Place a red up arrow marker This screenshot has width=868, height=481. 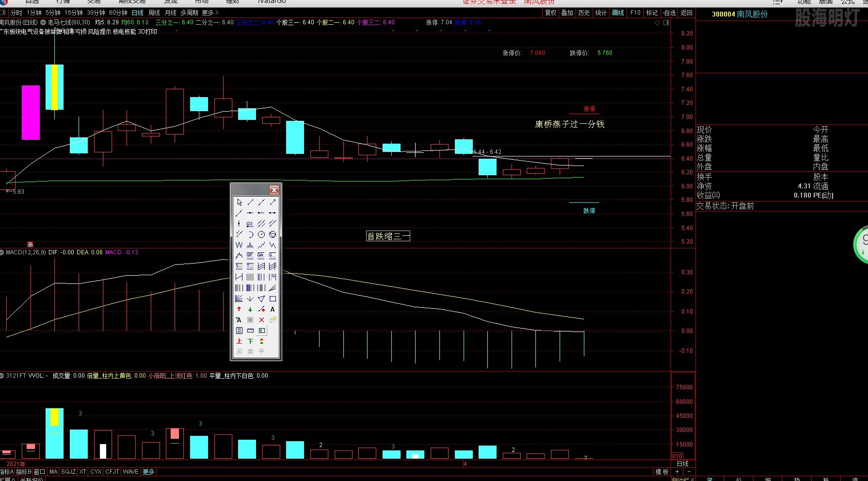[x=239, y=309]
